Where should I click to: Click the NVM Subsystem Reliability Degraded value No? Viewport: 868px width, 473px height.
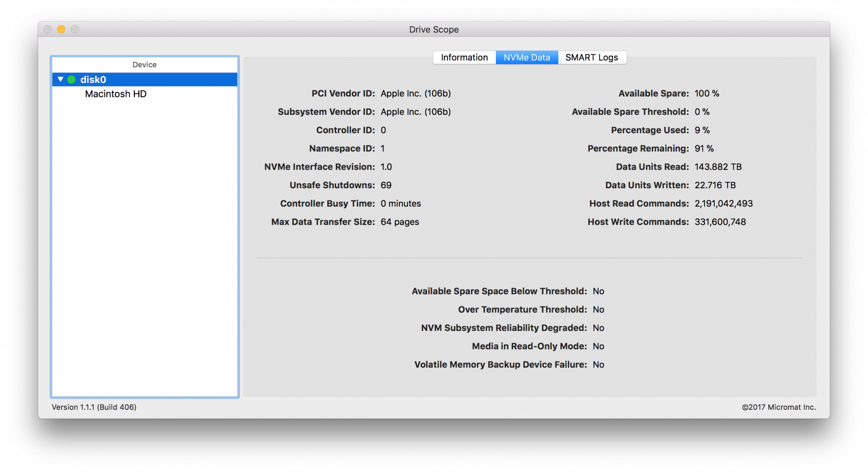[598, 328]
